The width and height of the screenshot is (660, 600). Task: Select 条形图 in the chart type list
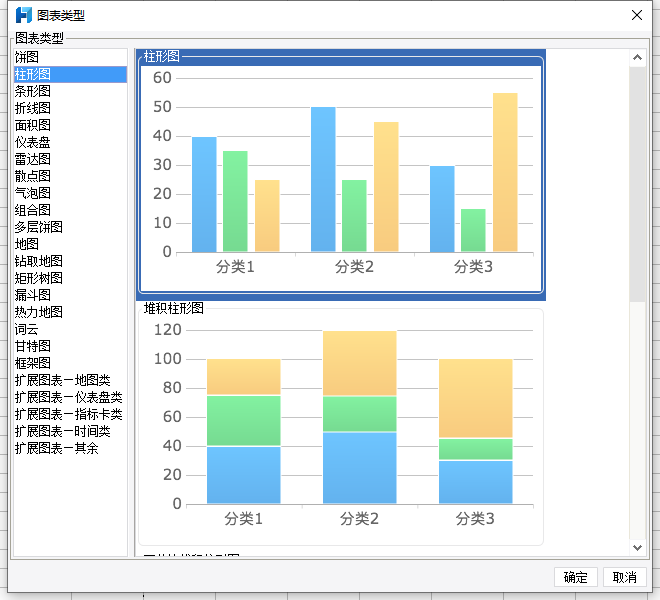[x=70, y=91]
